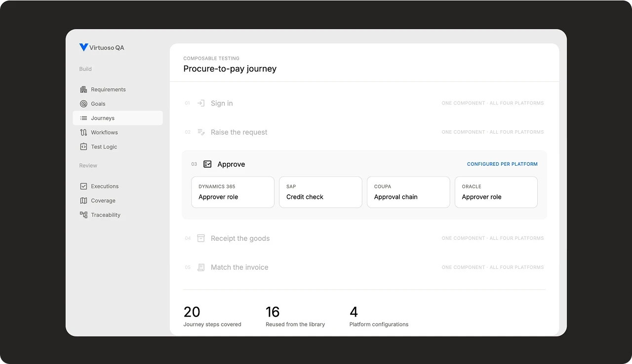The width and height of the screenshot is (632, 364).
Task: Select Journeys in the sidebar
Action: [x=118, y=118]
